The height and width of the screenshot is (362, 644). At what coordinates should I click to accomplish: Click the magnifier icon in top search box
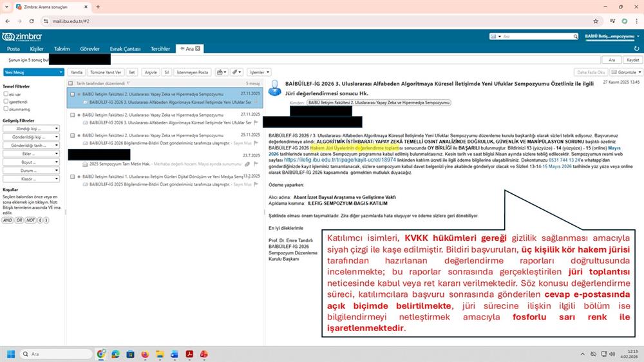click(498, 37)
